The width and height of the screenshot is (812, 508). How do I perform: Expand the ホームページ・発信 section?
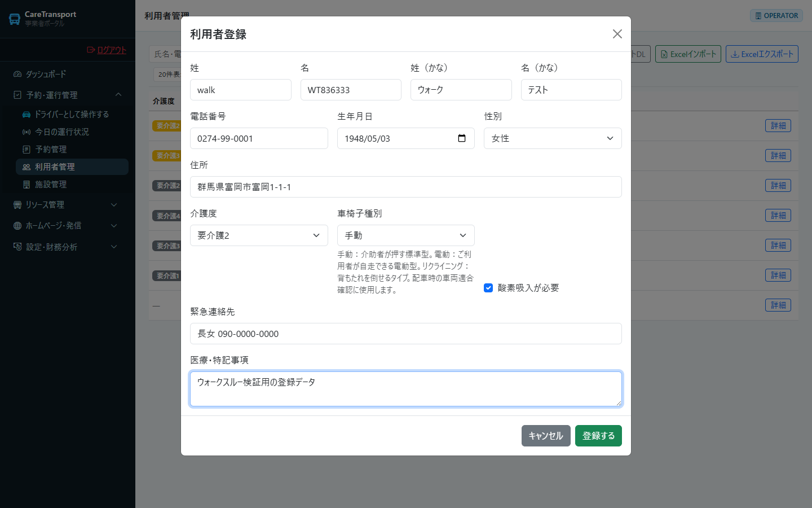pos(68,225)
